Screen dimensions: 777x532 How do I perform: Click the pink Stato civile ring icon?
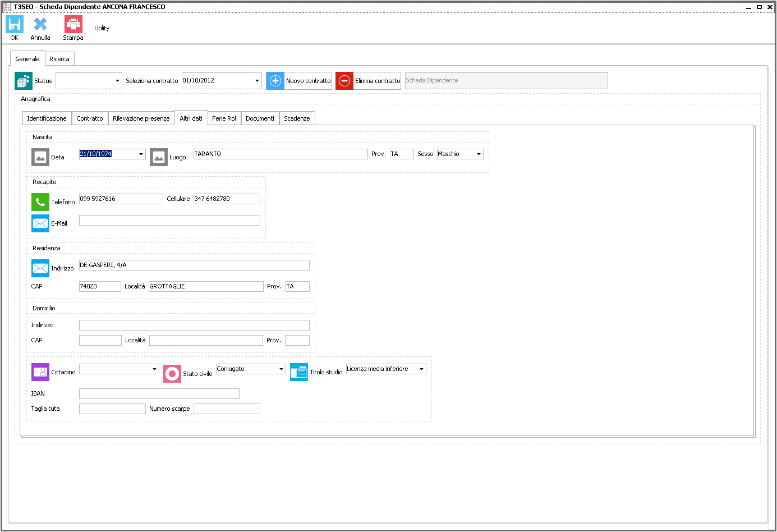pyautogui.click(x=172, y=374)
